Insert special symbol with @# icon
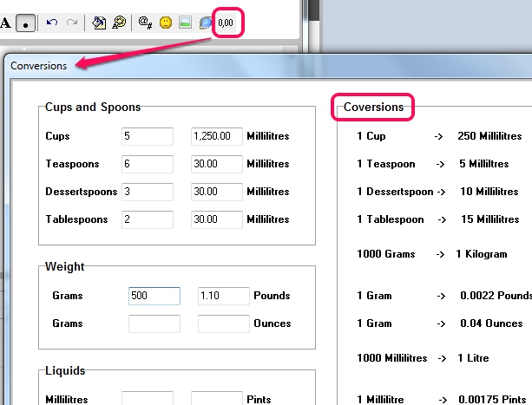Screen dimensions: 532x405 145,23
